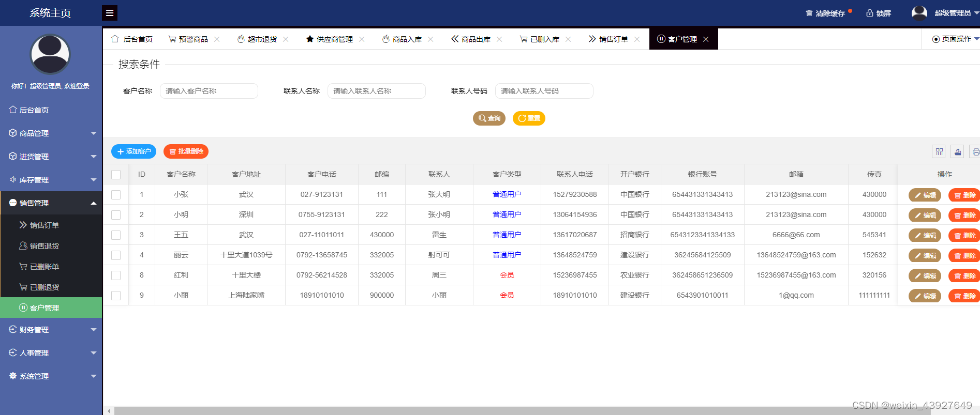Image resolution: width=980 pixels, height=415 pixels.
Task: Check the row for customer 小张
Action: click(x=116, y=195)
